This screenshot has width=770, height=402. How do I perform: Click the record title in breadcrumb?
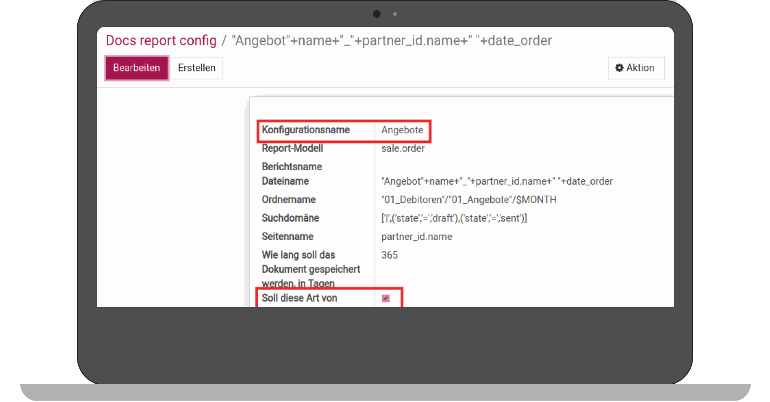[x=392, y=41]
